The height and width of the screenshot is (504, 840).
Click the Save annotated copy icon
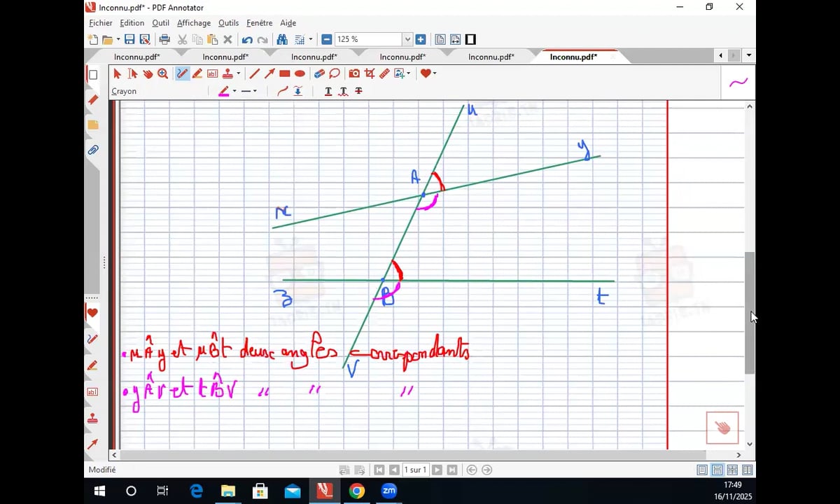point(145,40)
